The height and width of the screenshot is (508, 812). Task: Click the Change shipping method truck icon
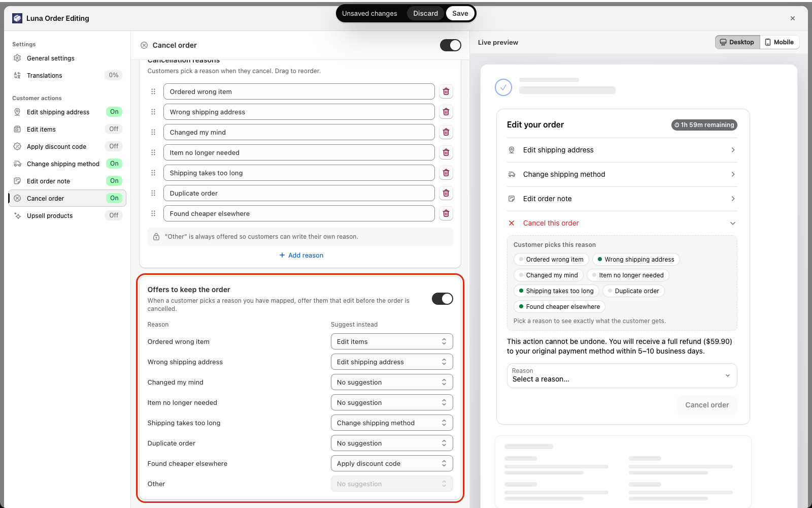[x=17, y=164]
